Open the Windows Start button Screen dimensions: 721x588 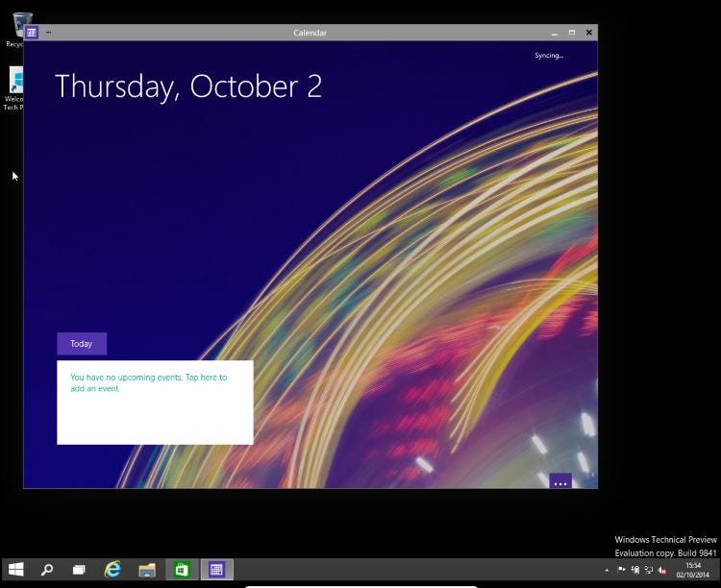[16, 570]
